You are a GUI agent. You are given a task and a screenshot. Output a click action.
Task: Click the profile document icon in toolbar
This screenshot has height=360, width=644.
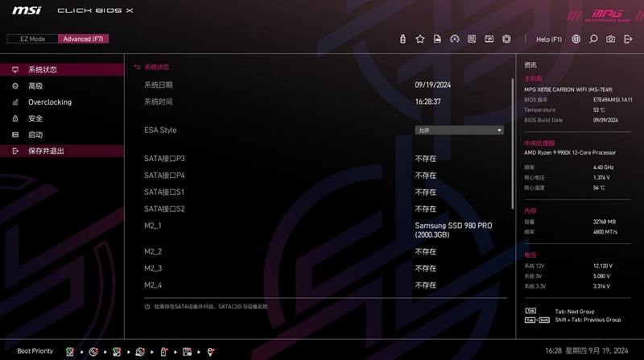pyautogui.click(x=437, y=39)
